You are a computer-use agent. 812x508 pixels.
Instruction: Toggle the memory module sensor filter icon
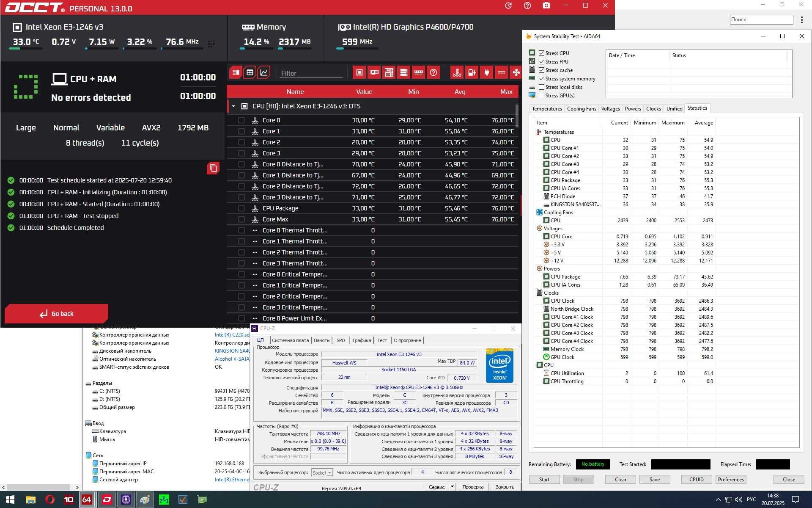[419, 72]
